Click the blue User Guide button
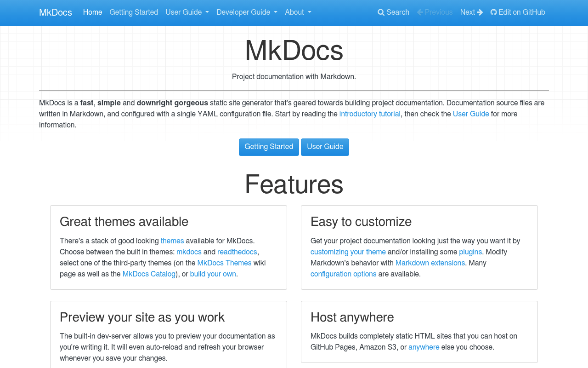Image resolution: width=588 pixels, height=368 pixels. pos(325,147)
